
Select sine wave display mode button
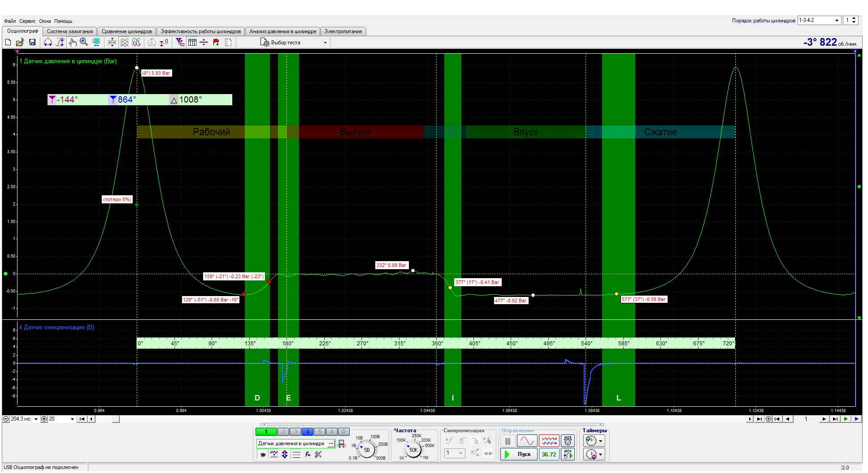[527, 441]
